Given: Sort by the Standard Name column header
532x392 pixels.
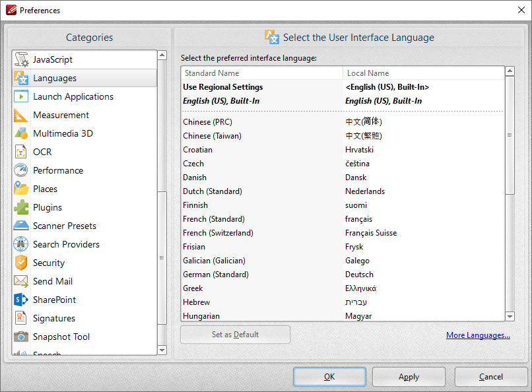Looking at the screenshot, I should coord(262,73).
